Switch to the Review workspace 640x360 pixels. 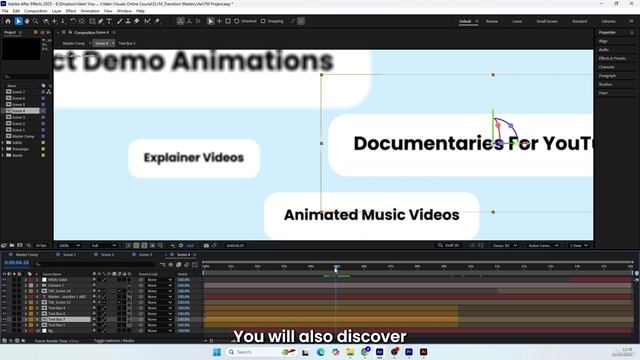coord(491,21)
